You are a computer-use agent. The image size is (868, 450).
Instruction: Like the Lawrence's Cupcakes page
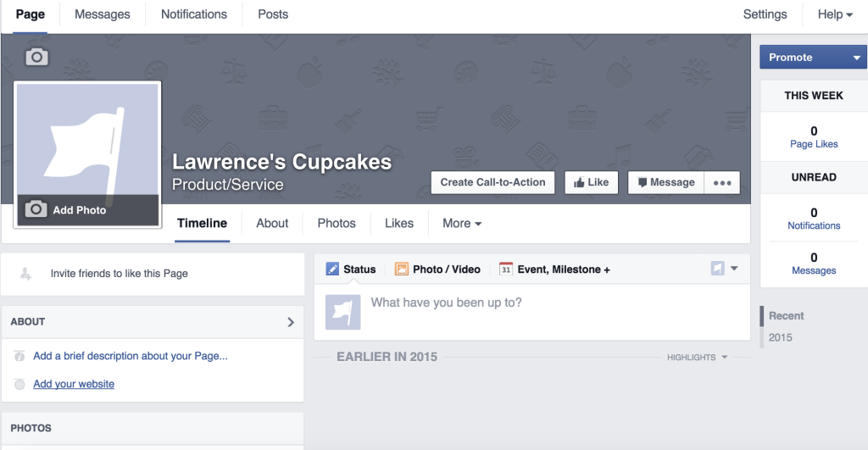coord(591,183)
